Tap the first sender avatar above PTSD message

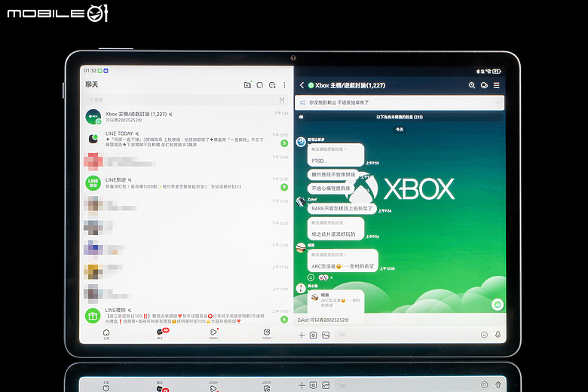301,142
